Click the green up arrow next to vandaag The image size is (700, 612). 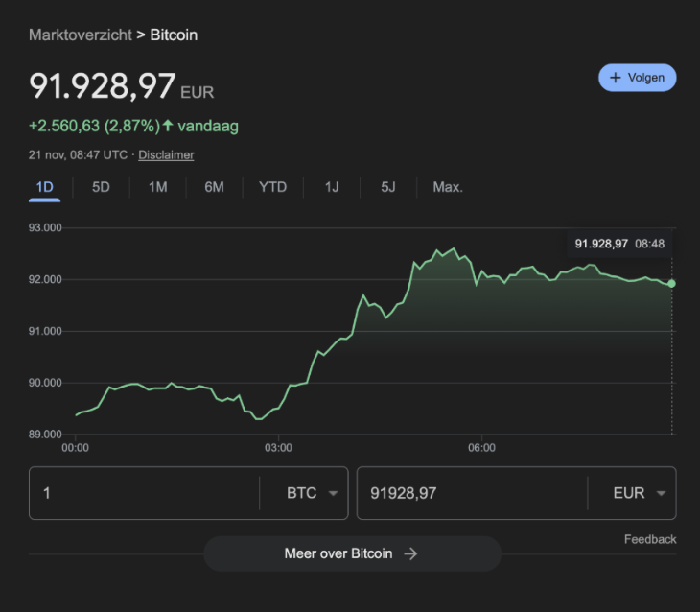tap(168, 126)
